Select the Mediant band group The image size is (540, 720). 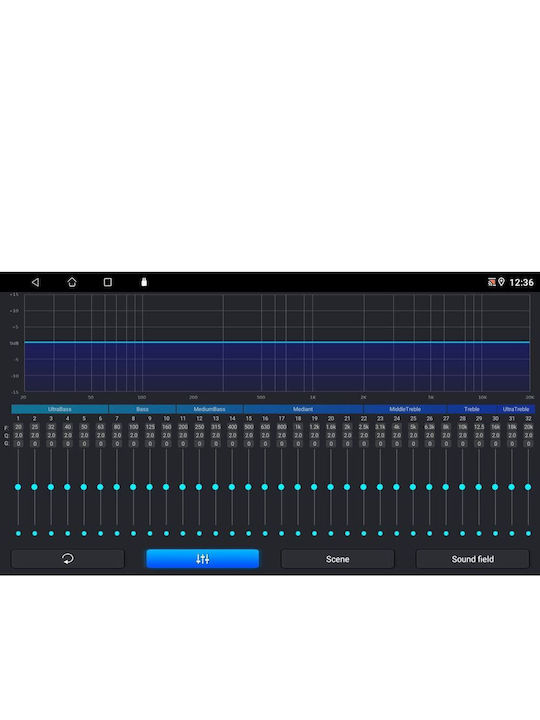coord(303,409)
